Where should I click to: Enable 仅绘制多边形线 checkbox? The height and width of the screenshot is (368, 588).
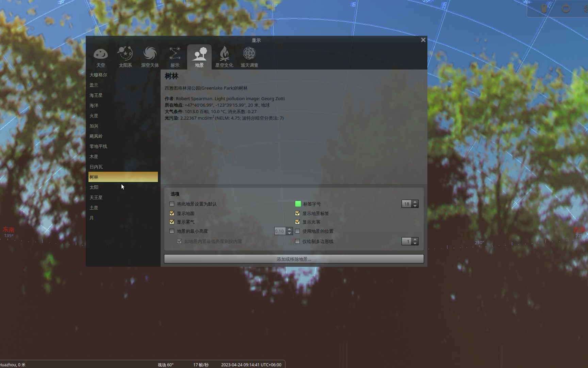click(297, 241)
